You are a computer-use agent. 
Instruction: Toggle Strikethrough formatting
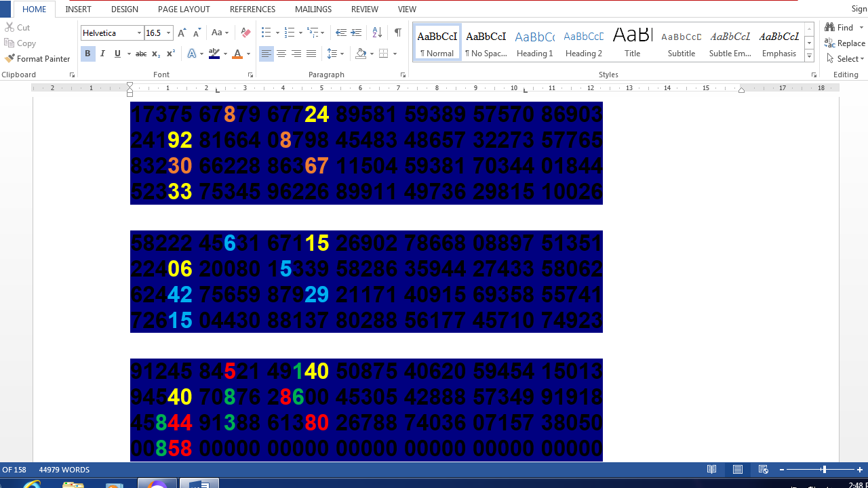pyautogui.click(x=140, y=54)
